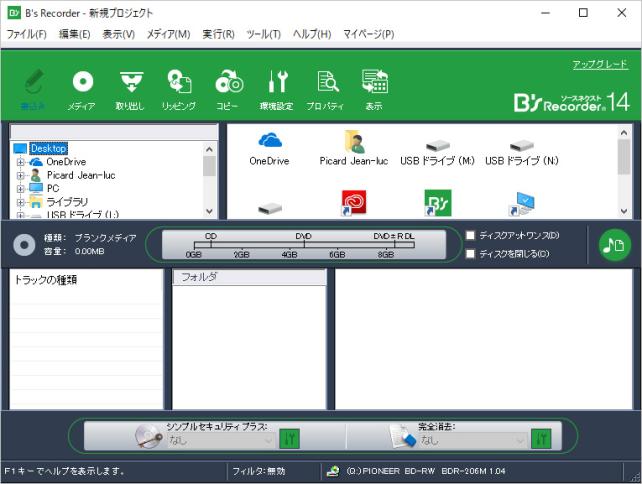642x484 pixels.
Task: Click the トラックの種類 column header
Action: [86, 280]
